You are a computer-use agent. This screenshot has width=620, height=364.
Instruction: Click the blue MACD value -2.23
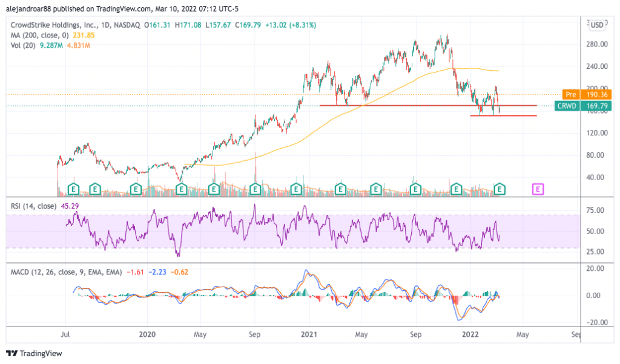coord(157,272)
